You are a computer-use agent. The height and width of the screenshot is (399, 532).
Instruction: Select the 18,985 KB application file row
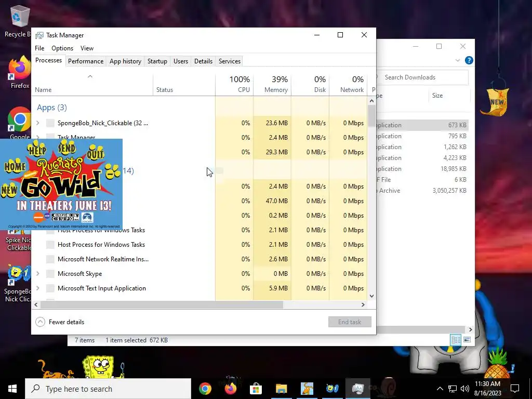tap(423, 169)
